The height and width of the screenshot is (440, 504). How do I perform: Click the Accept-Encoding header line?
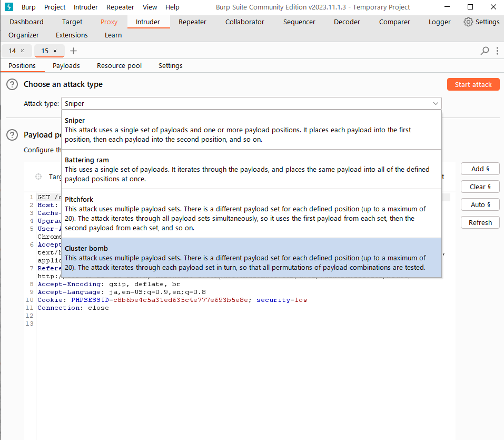[109, 284]
